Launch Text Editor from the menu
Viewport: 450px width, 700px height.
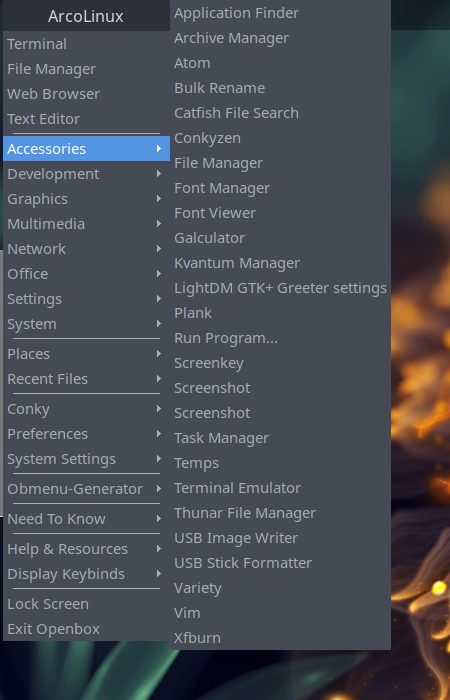(86, 119)
